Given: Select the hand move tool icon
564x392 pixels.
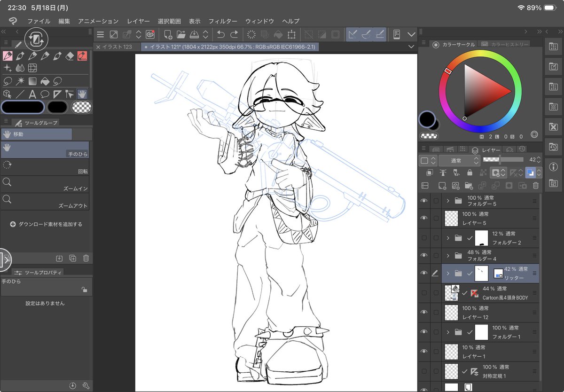Looking at the screenshot, I should (82, 94).
